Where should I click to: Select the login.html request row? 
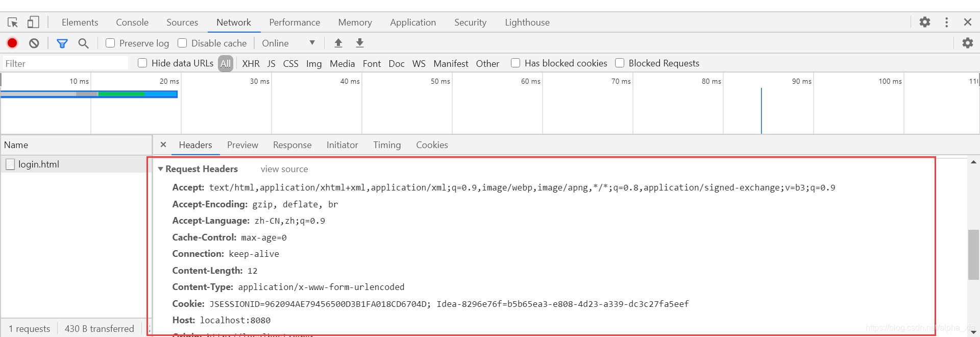click(76, 164)
